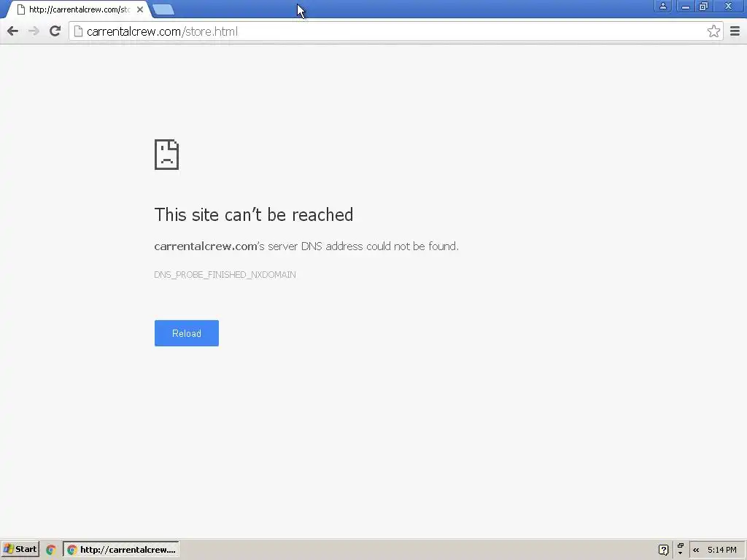747x560 pixels.
Task: Minimize the Chrome window
Action: 685,6
